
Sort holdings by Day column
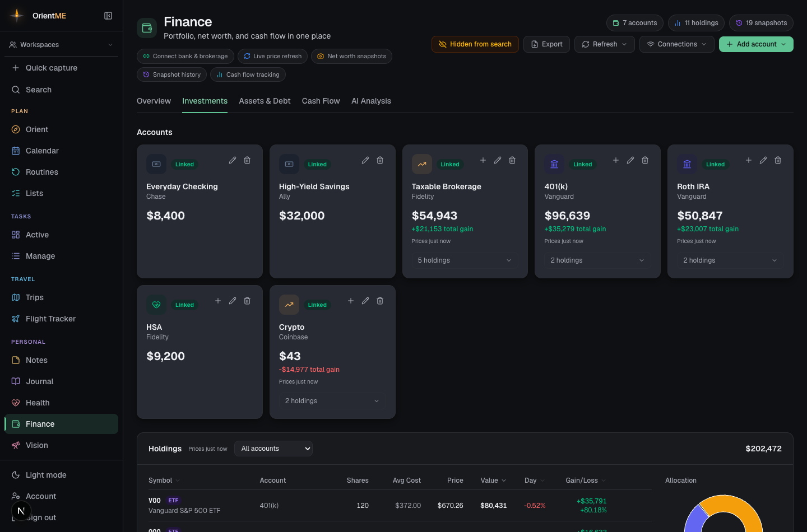(x=535, y=480)
